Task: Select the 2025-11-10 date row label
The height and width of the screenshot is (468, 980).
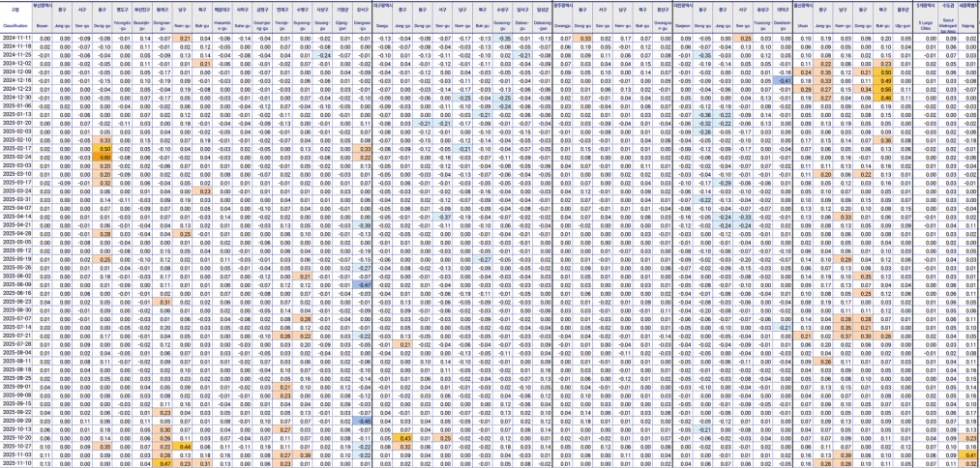Action: coord(17,463)
